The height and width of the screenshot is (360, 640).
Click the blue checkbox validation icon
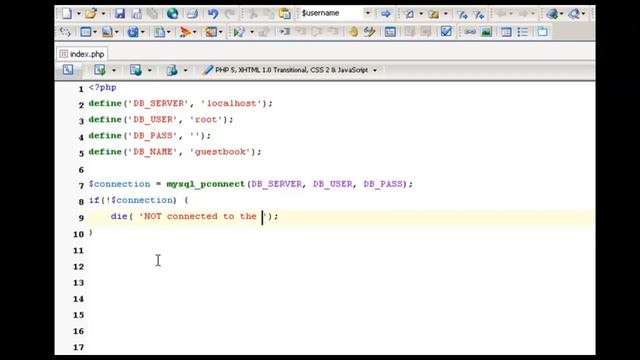tap(446, 31)
